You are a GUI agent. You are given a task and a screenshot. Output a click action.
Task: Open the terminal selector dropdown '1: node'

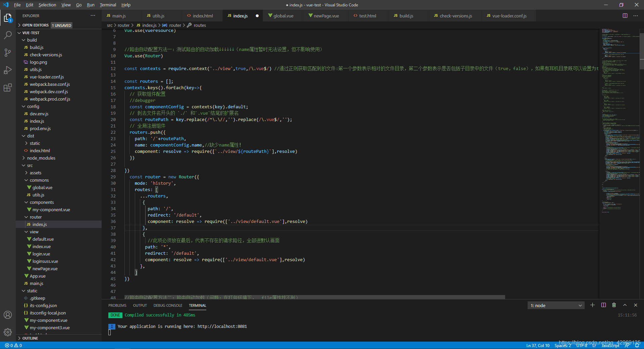pyautogui.click(x=556, y=305)
